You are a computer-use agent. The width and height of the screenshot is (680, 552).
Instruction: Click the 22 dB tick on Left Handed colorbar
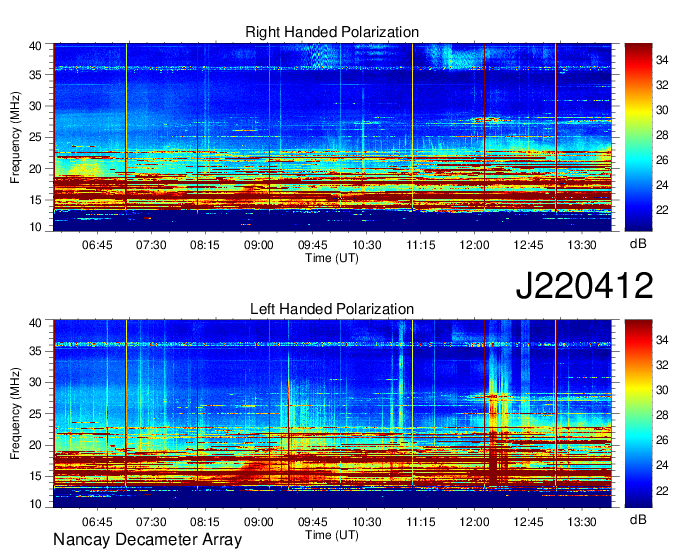(662, 490)
